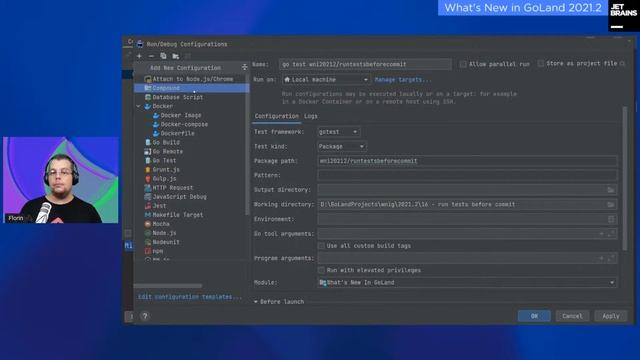
Task: Choose Go Remote configuration type
Action: tap(168, 151)
